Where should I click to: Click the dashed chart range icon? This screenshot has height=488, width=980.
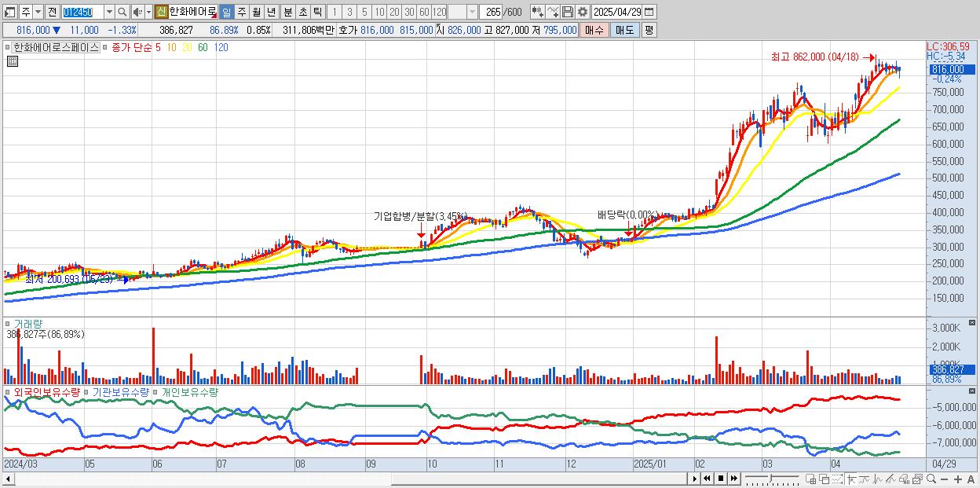[837, 479]
